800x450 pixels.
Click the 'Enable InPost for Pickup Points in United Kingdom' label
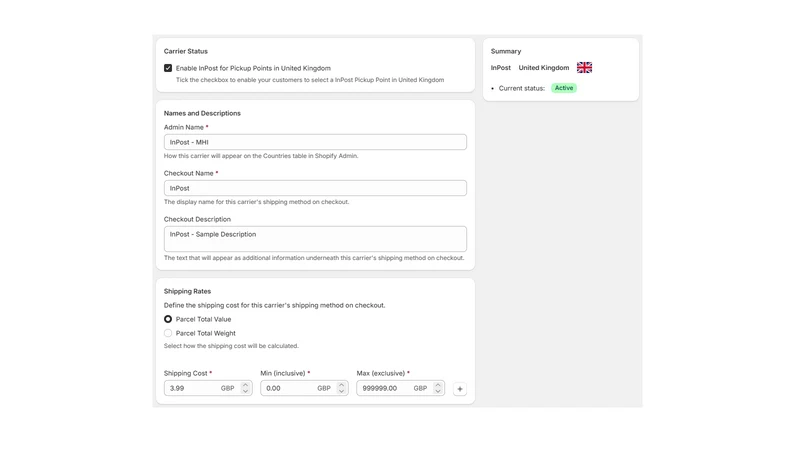[x=253, y=68]
